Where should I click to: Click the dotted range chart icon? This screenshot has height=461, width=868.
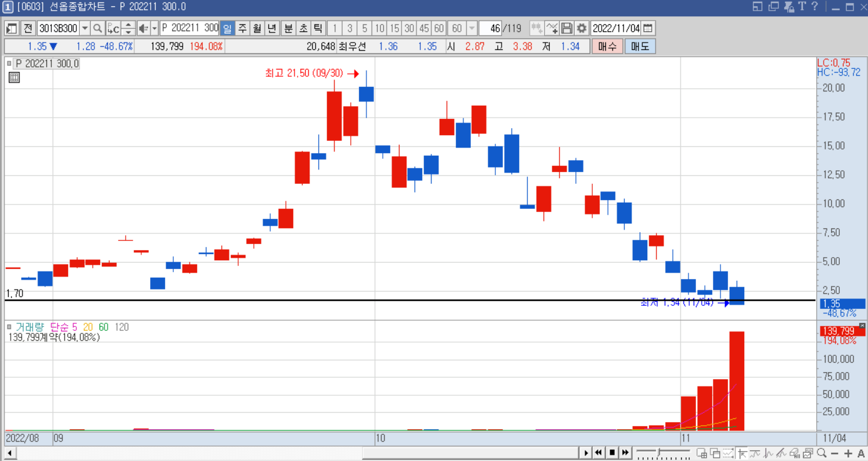click(729, 453)
